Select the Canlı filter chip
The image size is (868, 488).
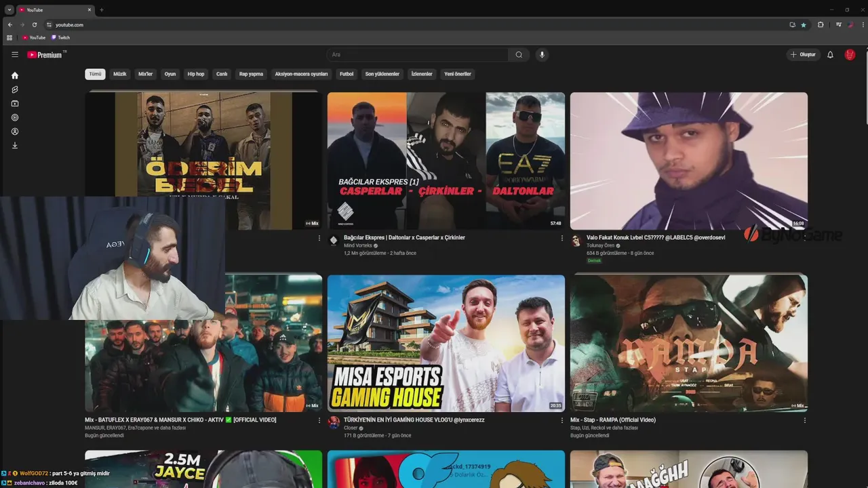[x=222, y=74]
